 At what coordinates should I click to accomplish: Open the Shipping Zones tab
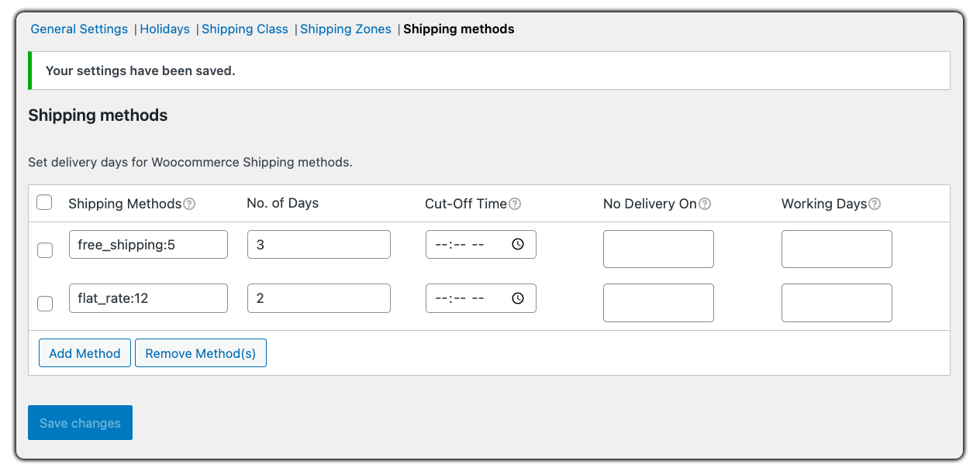pos(346,29)
